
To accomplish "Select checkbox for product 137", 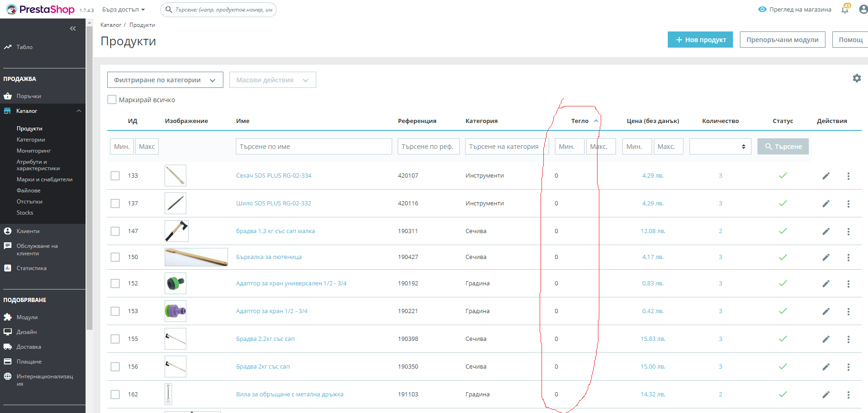I will (115, 203).
